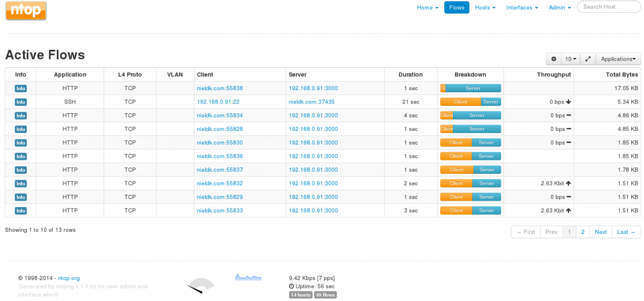
Task: Click the breakdown bar of the SSH flow
Action: point(470,102)
